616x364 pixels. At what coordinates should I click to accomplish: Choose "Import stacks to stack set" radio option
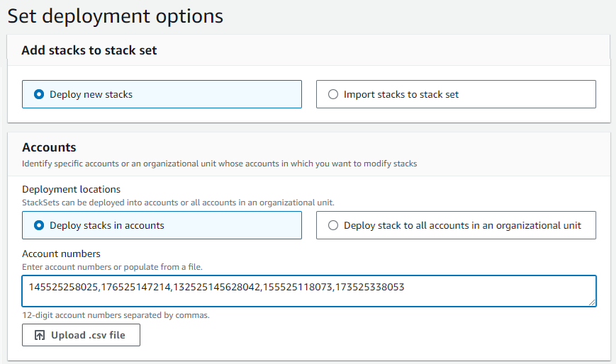tap(333, 94)
